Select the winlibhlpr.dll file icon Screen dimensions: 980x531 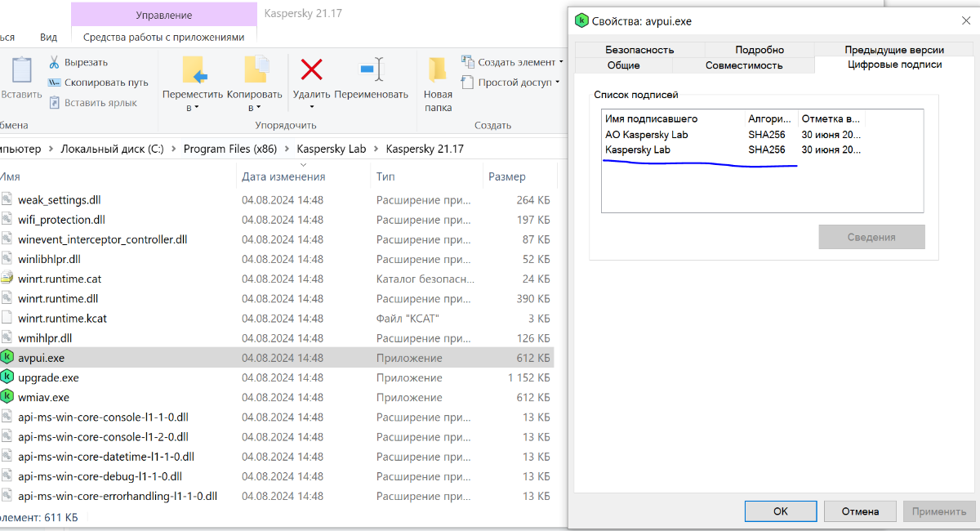pyautogui.click(x=7, y=259)
